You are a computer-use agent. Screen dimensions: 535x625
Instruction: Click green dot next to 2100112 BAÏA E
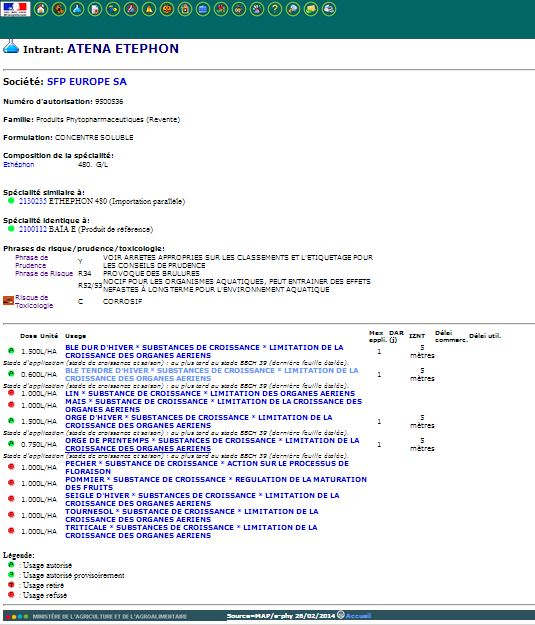tap(11, 228)
